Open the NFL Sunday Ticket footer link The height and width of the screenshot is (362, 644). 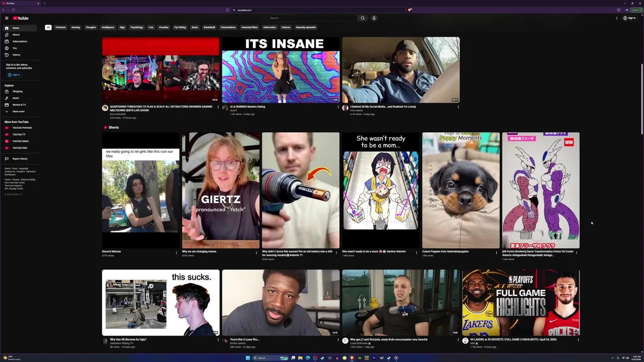coord(14,189)
